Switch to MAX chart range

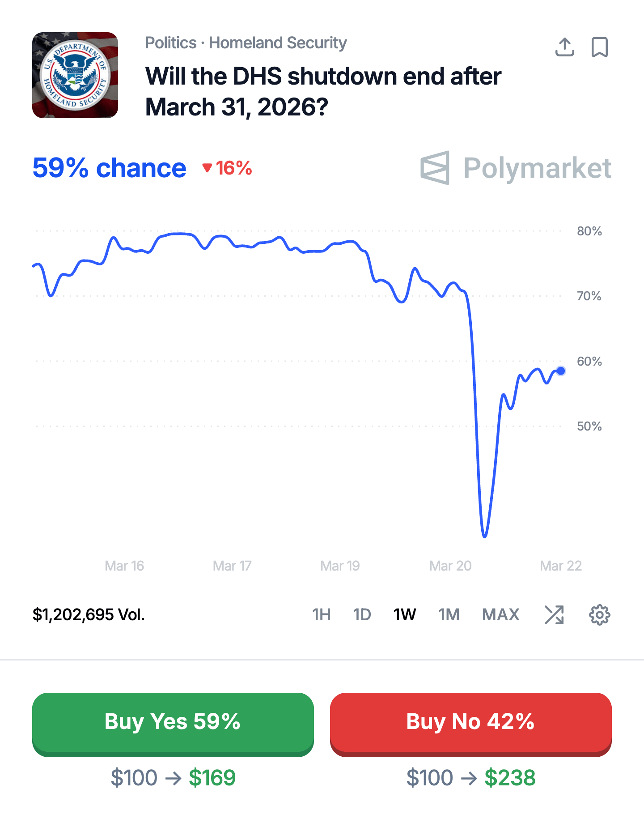500,615
